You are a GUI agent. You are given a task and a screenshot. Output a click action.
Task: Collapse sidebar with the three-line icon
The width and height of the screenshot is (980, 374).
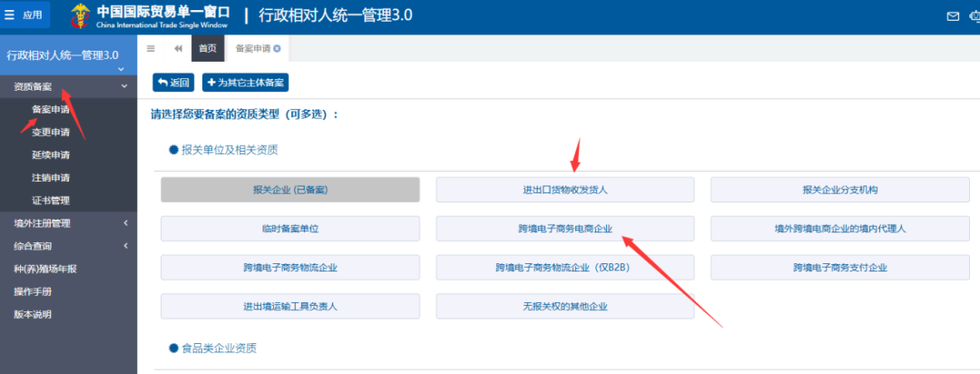tap(151, 48)
